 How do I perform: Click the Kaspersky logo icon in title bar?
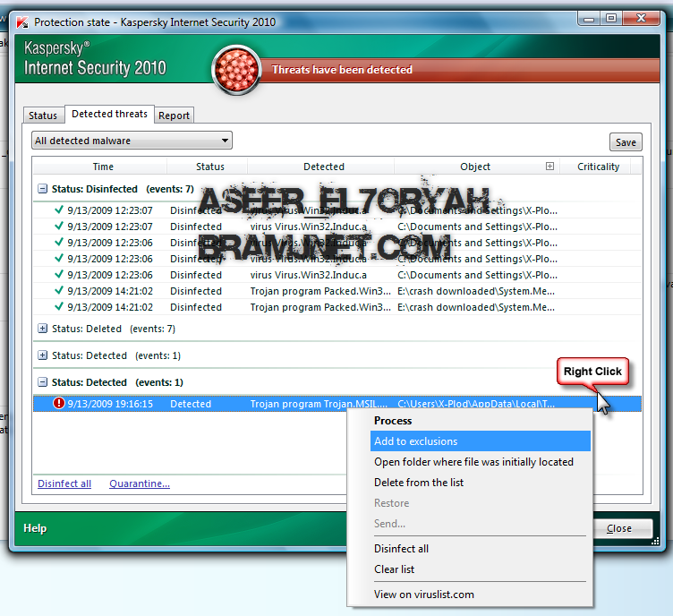coord(21,22)
